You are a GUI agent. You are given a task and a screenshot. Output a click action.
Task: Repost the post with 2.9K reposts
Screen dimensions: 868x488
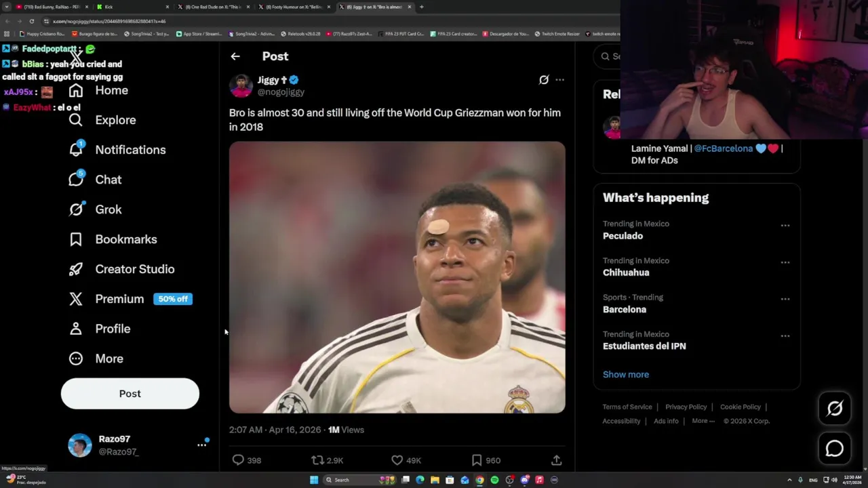tap(327, 460)
